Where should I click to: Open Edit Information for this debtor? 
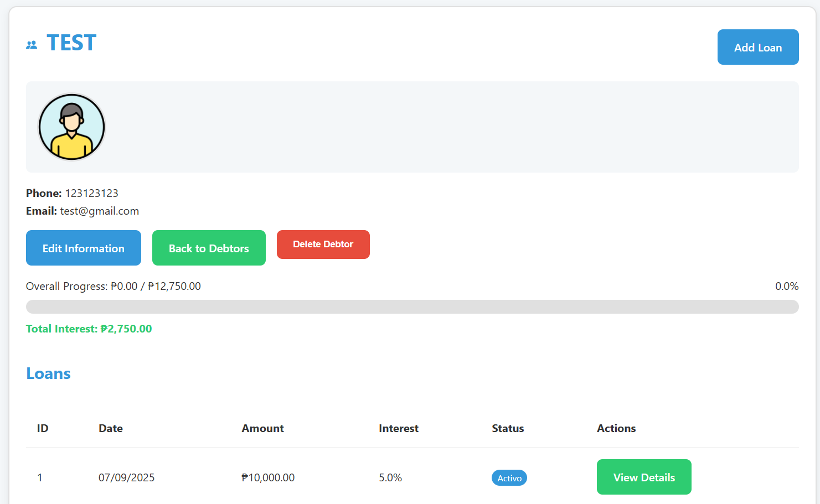[x=84, y=248]
